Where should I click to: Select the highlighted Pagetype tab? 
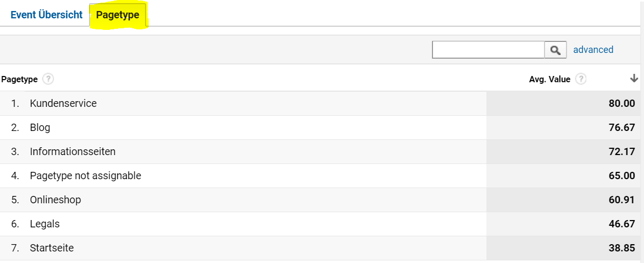click(x=118, y=15)
